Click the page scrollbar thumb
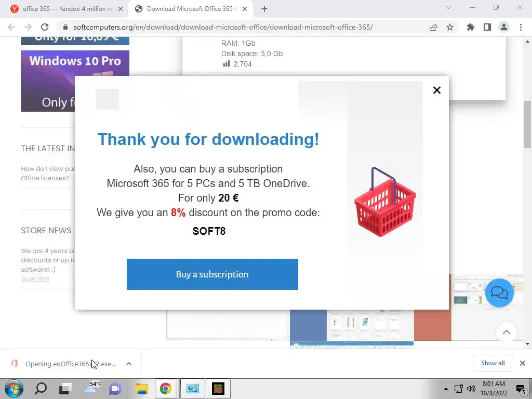The height and width of the screenshot is (399, 532). pos(527,124)
